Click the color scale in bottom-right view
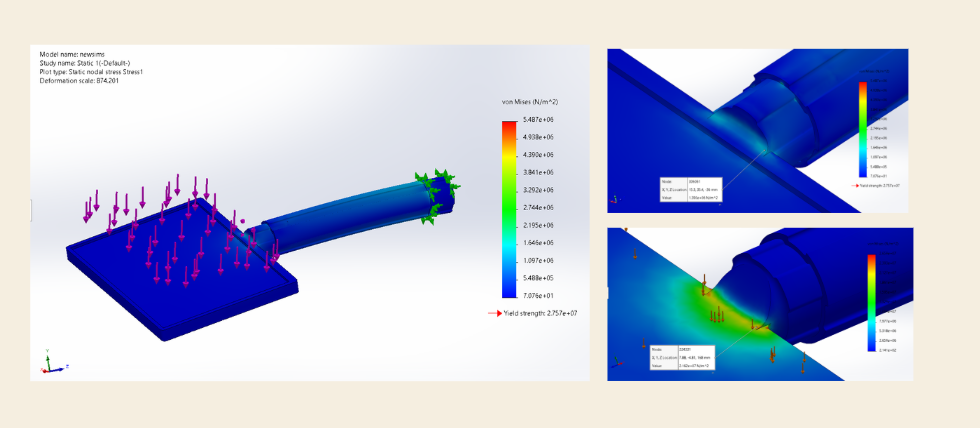Image resolution: width=980 pixels, height=428 pixels. [x=872, y=302]
